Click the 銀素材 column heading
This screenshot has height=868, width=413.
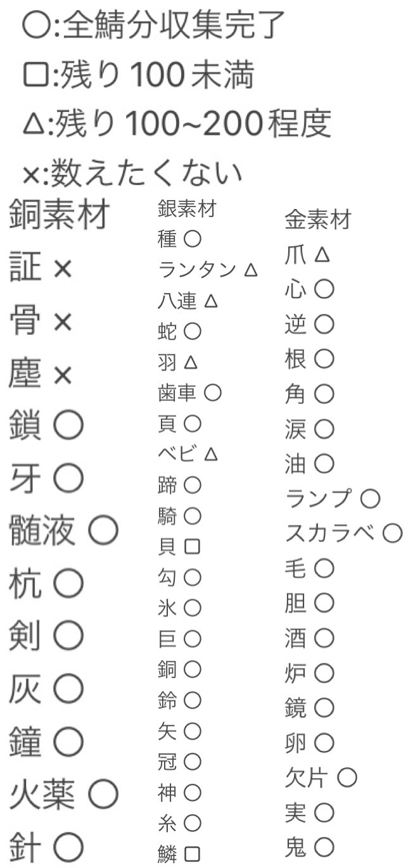point(186,210)
